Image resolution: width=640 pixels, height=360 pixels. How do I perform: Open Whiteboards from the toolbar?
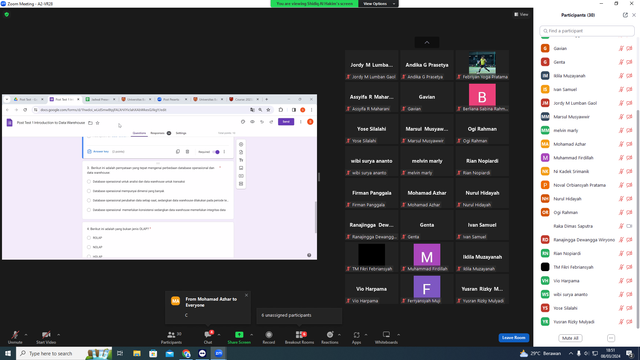pos(386,337)
